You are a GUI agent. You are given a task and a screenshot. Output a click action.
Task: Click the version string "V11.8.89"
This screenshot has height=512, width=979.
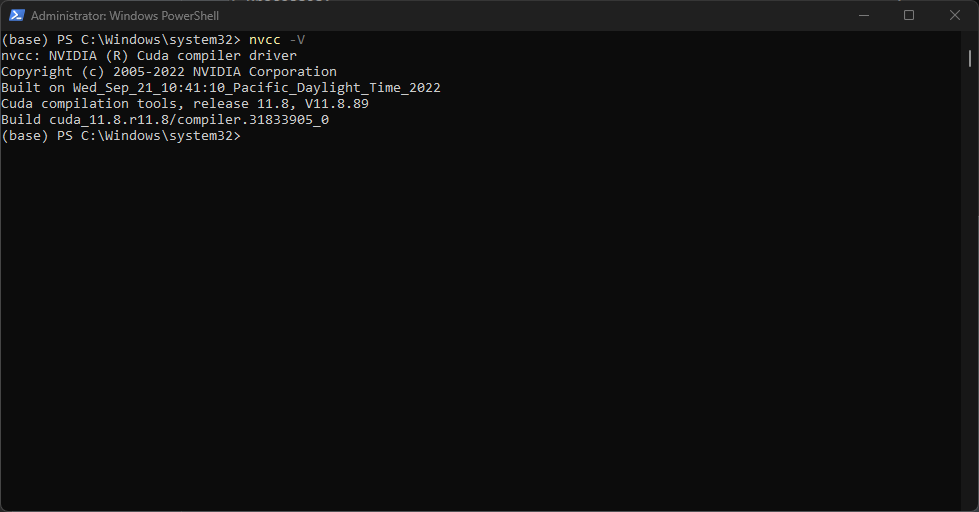pyautogui.click(x=337, y=104)
